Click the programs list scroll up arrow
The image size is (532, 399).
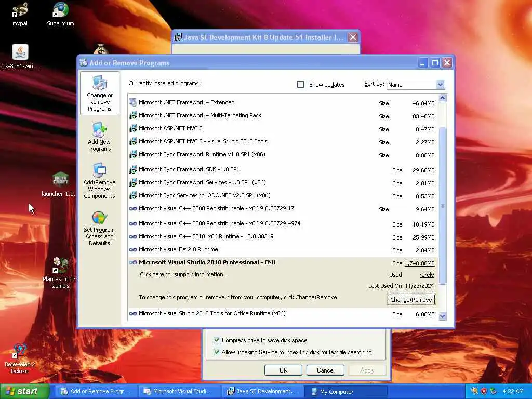coord(442,98)
